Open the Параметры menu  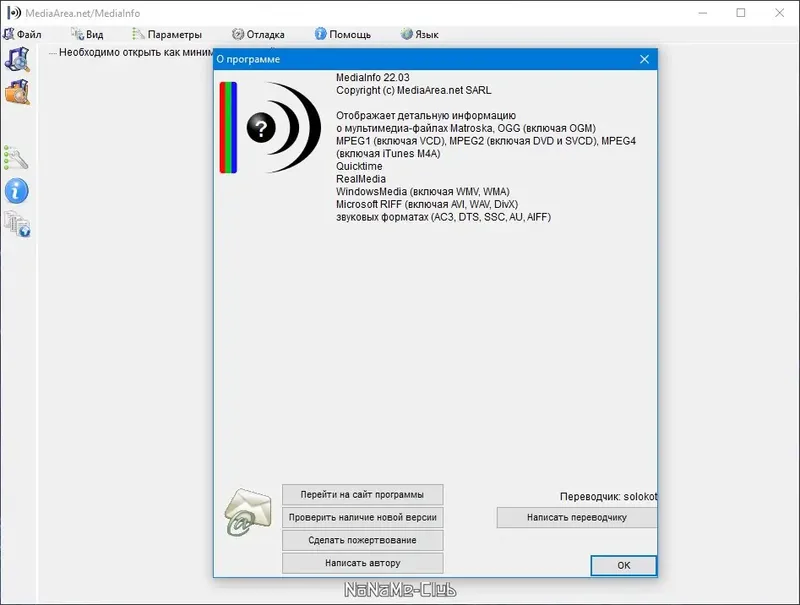pos(167,34)
